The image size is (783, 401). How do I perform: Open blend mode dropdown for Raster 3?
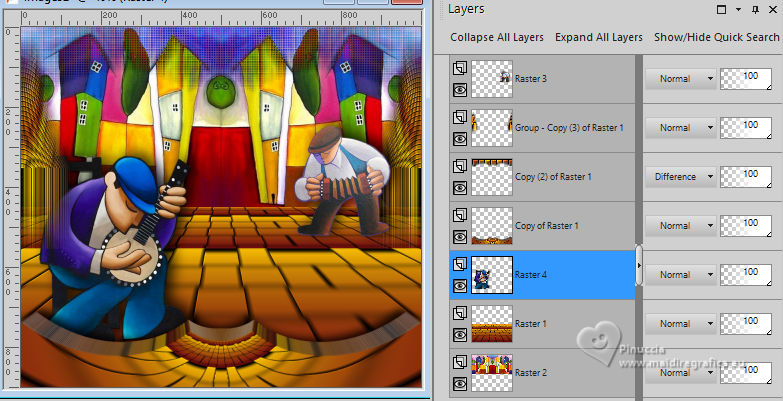681,79
